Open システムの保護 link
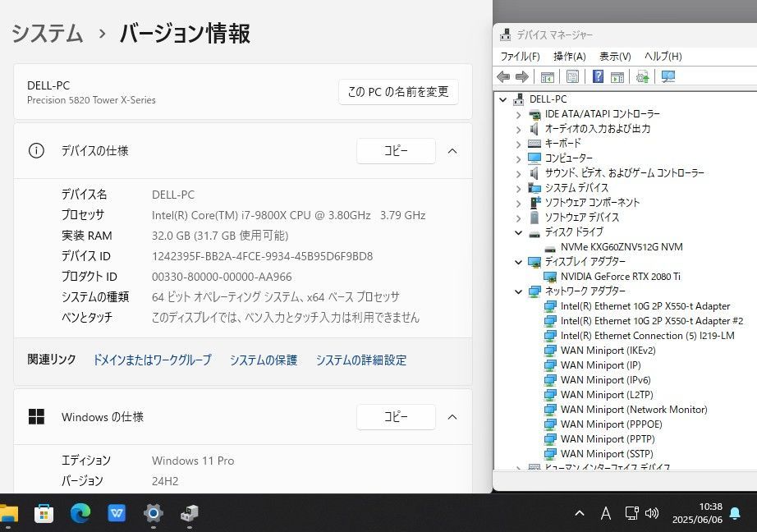 click(x=263, y=360)
